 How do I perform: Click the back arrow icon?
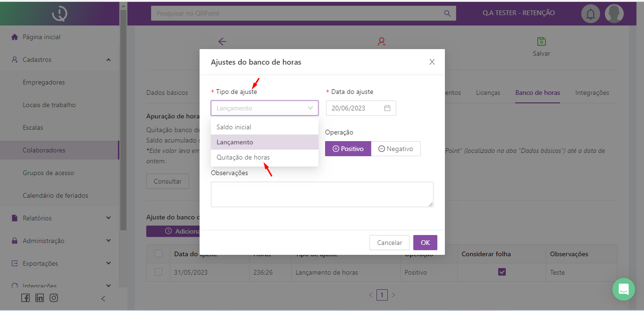tap(222, 42)
